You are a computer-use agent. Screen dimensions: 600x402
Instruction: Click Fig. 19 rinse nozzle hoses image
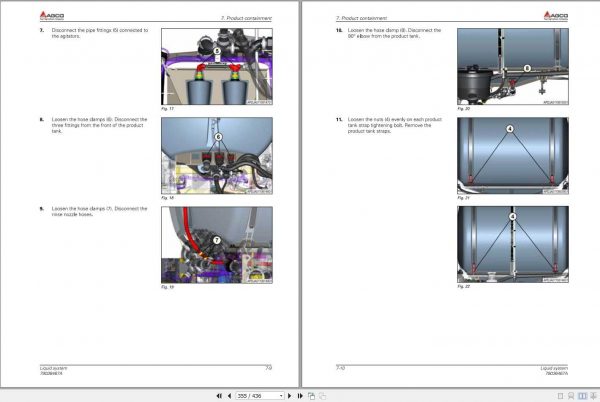(217, 245)
